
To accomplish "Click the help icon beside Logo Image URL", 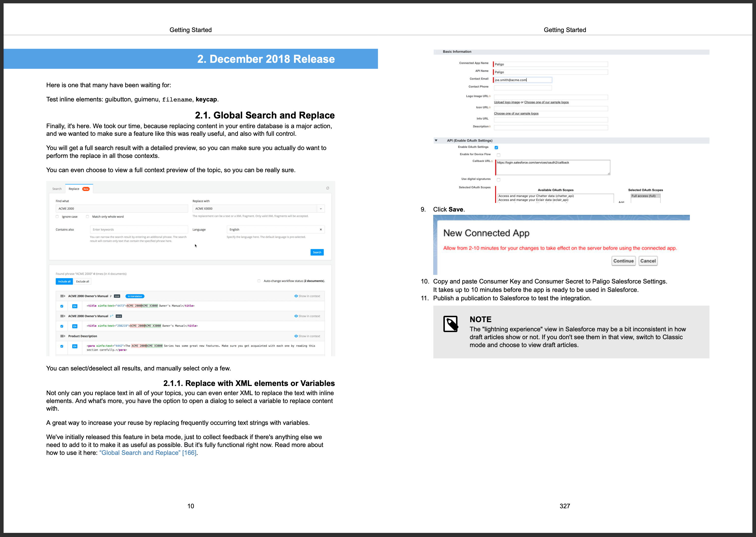I will pos(490,96).
